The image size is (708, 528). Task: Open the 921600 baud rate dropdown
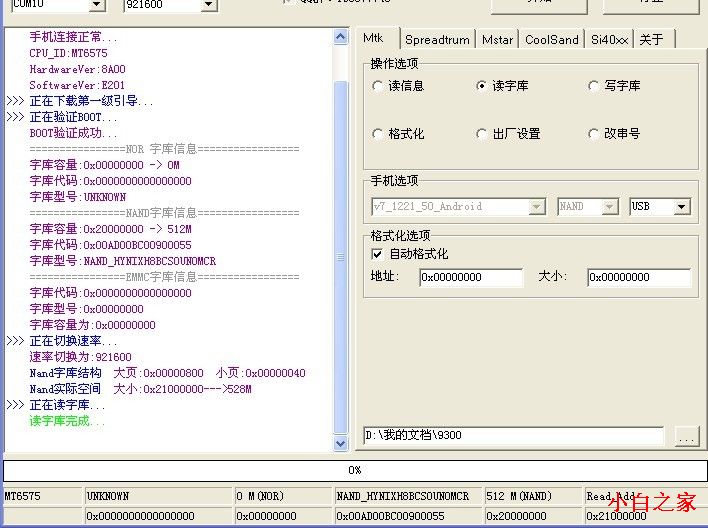[x=208, y=5]
